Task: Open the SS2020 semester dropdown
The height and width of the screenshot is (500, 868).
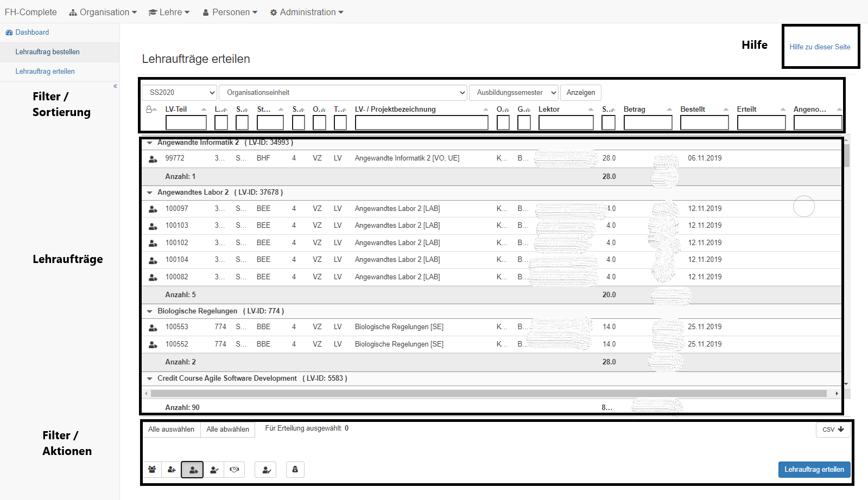Action: pos(180,93)
